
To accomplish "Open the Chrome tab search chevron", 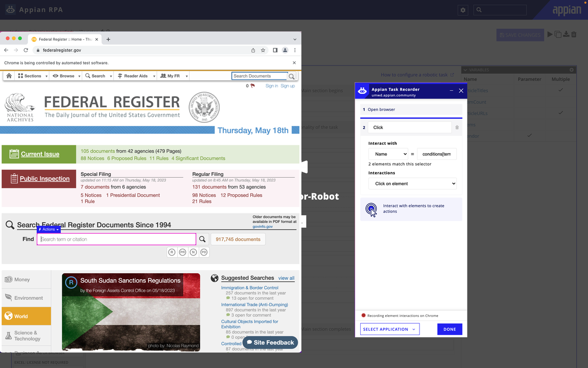I will point(294,39).
